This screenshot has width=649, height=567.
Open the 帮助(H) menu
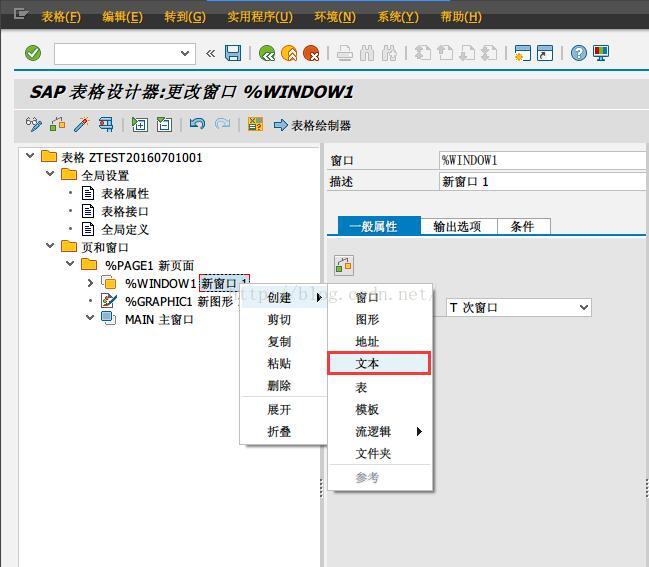pos(461,17)
